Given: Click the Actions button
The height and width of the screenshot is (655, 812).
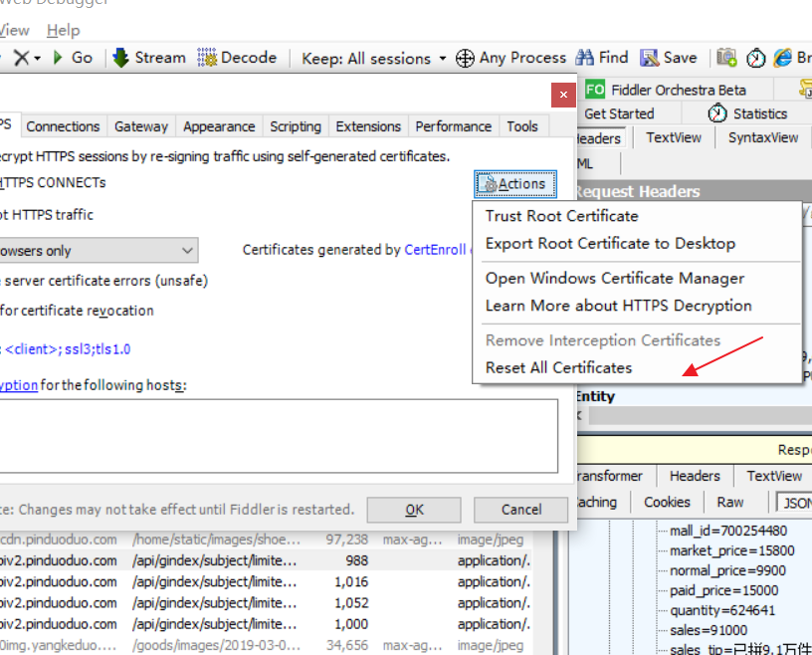Looking at the screenshot, I should coord(515,184).
